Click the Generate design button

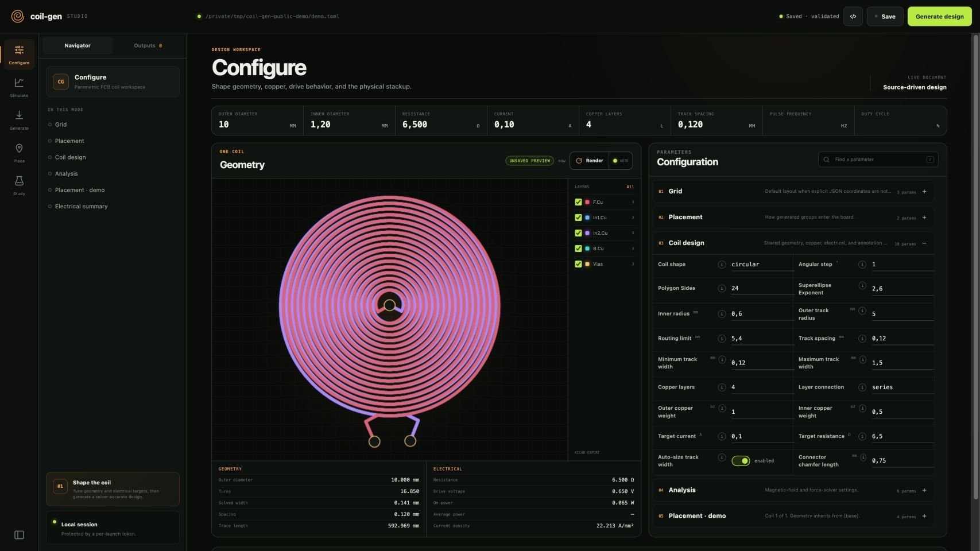[939, 17]
